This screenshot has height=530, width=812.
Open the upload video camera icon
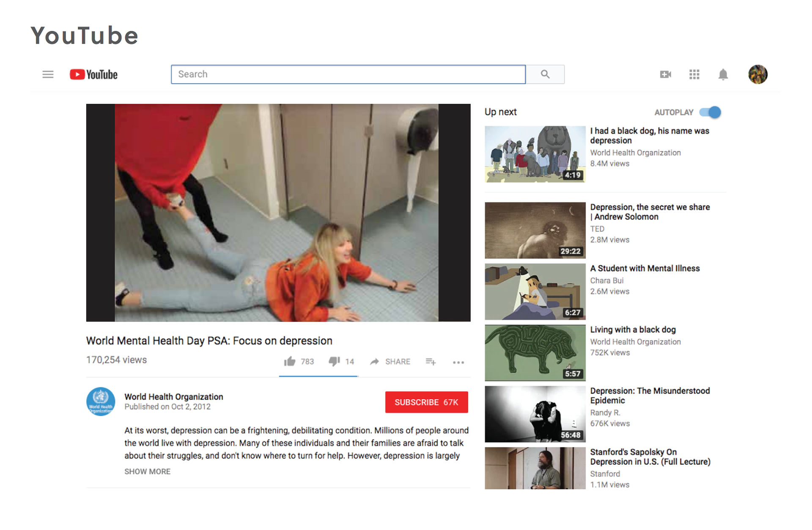click(x=665, y=74)
